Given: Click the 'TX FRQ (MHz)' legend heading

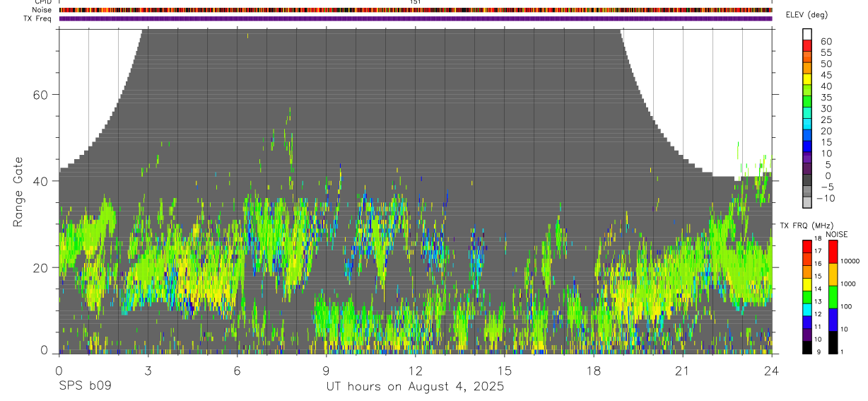Looking at the screenshot, I should tap(806, 226).
